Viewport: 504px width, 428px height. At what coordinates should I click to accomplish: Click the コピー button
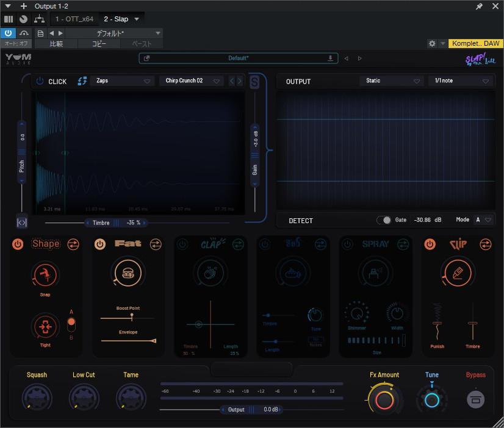point(99,44)
